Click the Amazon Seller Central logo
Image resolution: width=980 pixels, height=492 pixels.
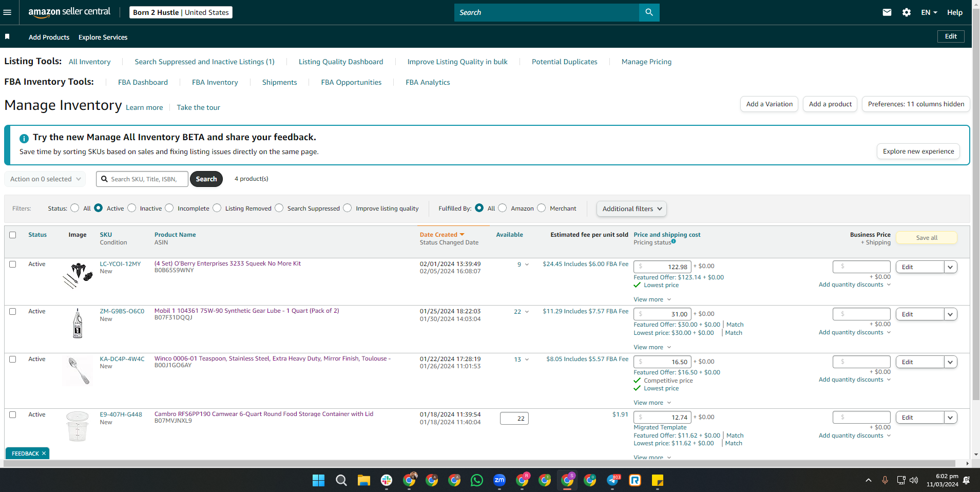pyautogui.click(x=69, y=12)
